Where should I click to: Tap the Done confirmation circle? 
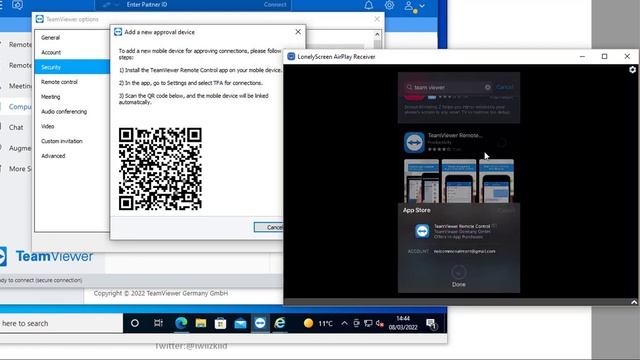pyautogui.click(x=458, y=272)
